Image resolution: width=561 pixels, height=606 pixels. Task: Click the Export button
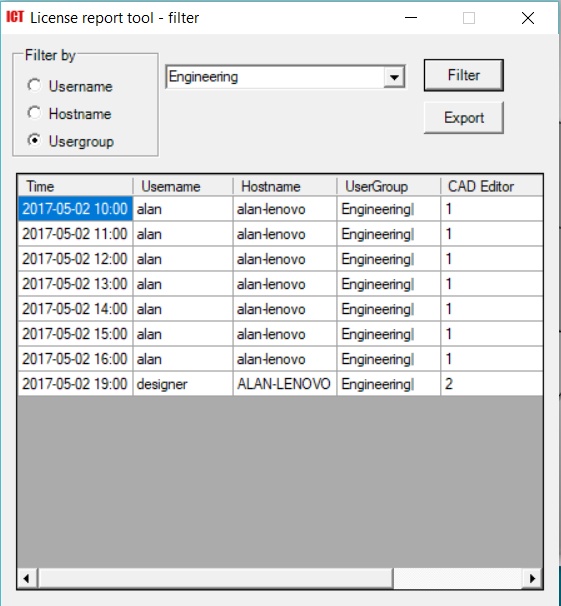pyautogui.click(x=464, y=117)
